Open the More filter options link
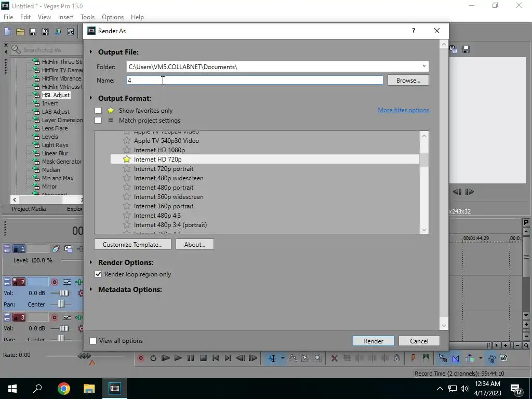 tap(403, 110)
